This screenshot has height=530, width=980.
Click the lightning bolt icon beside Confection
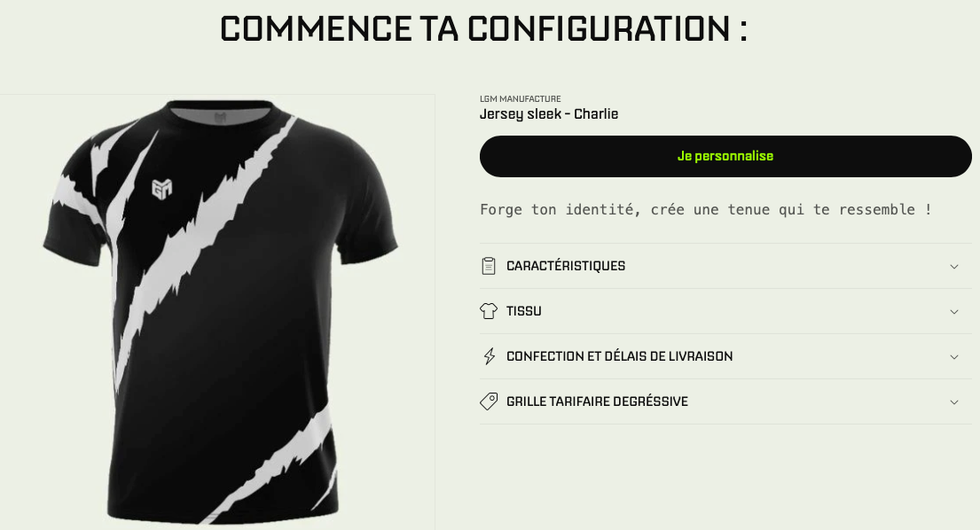click(x=490, y=356)
